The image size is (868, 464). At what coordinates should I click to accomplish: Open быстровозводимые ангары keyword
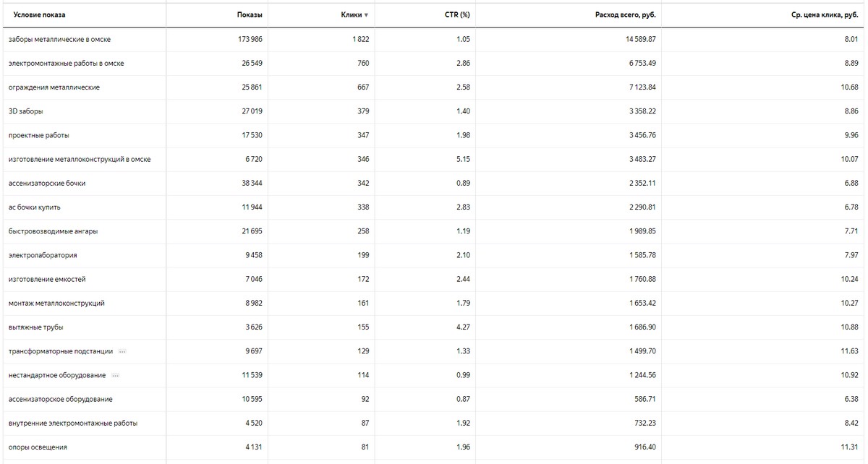pos(53,231)
